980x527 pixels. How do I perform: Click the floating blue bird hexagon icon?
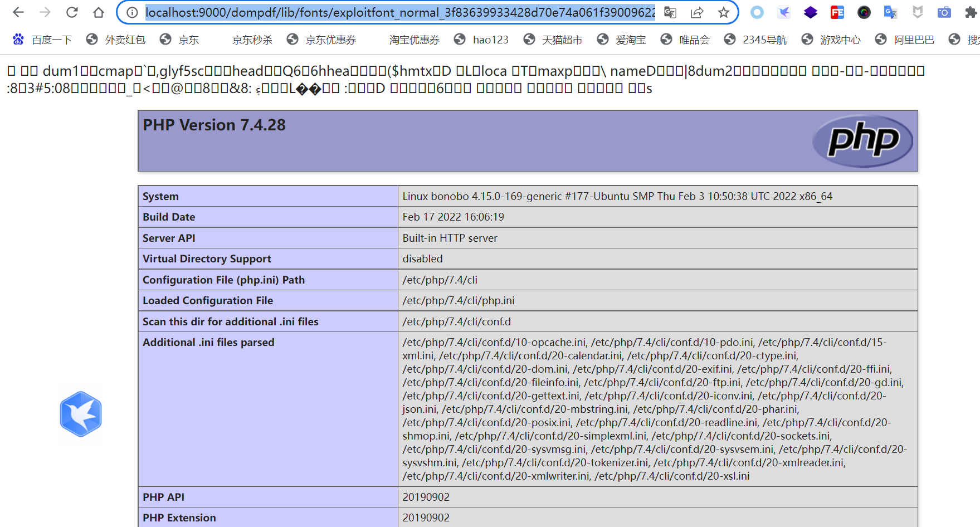[x=81, y=414]
